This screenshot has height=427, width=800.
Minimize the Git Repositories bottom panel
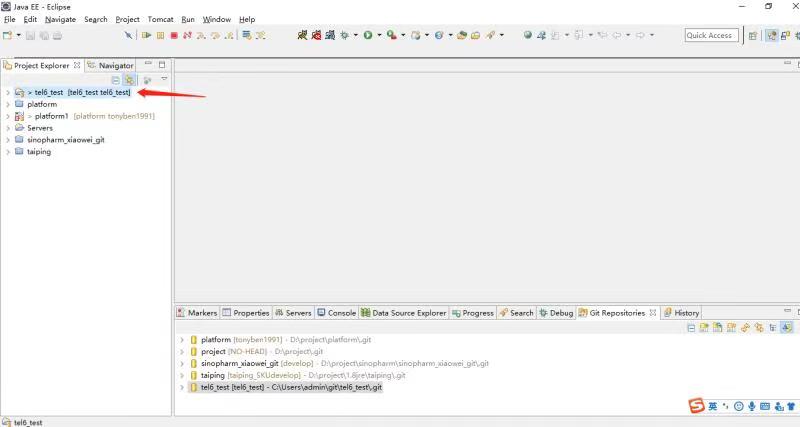(787, 311)
